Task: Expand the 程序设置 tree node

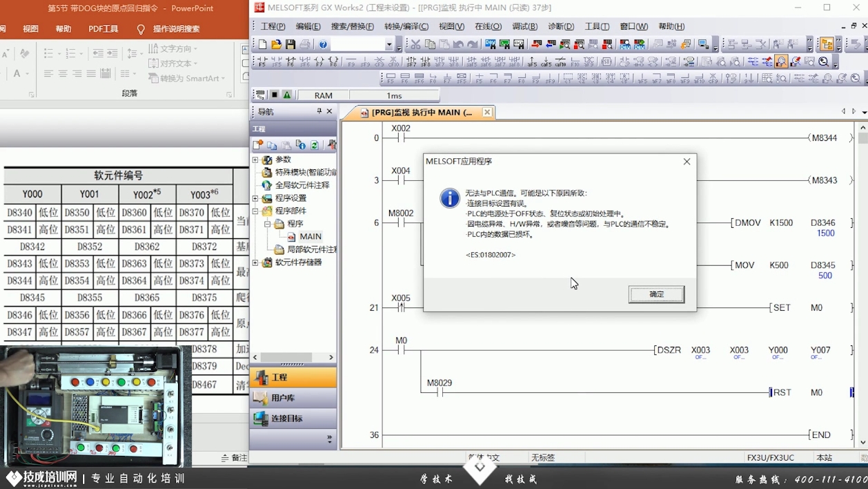Action: tap(255, 198)
